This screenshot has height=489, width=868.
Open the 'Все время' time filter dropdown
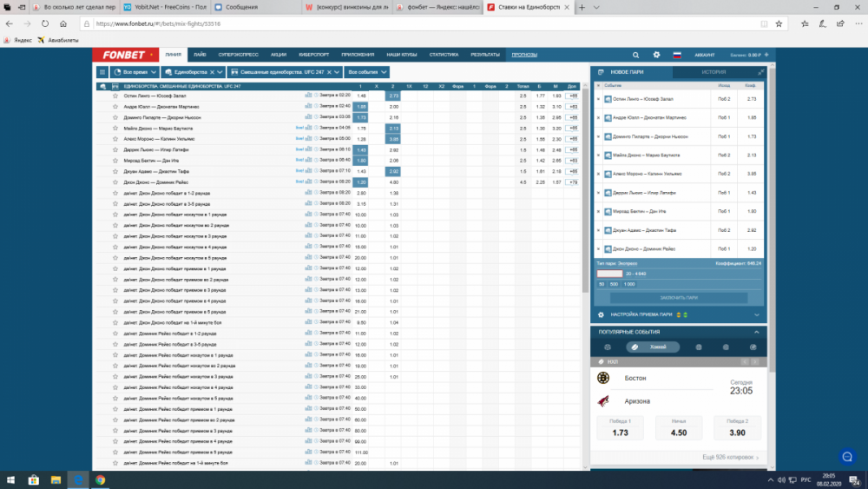point(135,72)
